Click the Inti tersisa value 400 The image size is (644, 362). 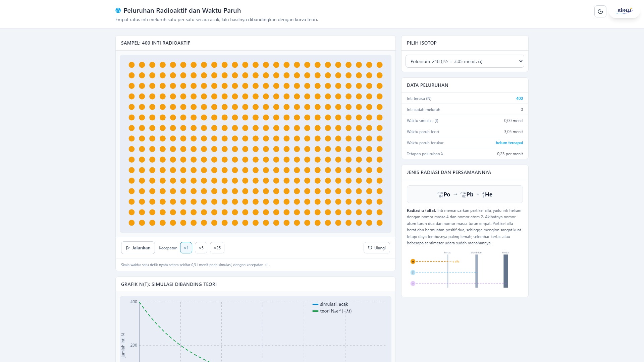point(519,99)
